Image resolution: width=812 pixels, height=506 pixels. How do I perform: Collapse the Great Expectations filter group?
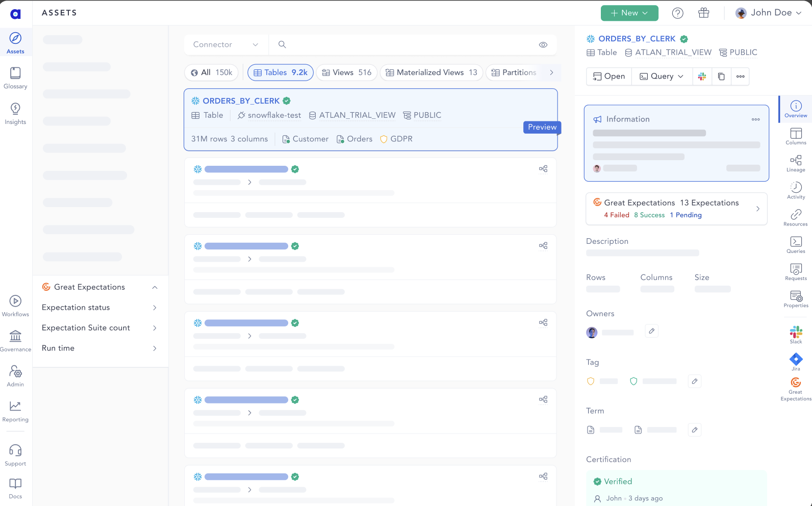pyautogui.click(x=155, y=287)
